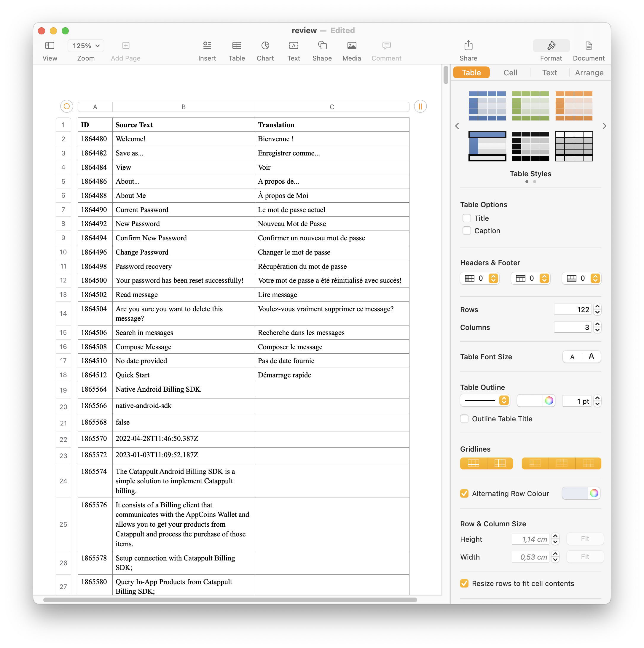Switch to the Cell inspector tab
644x648 pixels.
tap(510, 72)
